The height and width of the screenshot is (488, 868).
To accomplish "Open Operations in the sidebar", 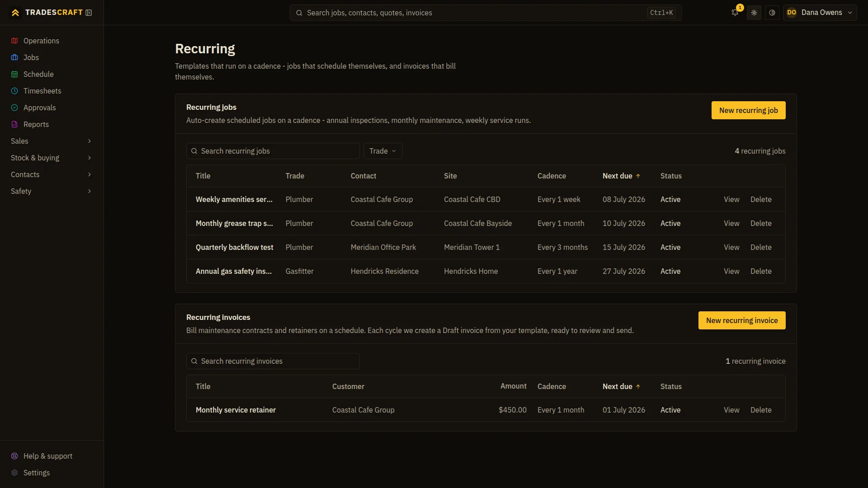I will click(x=52, y=41).
